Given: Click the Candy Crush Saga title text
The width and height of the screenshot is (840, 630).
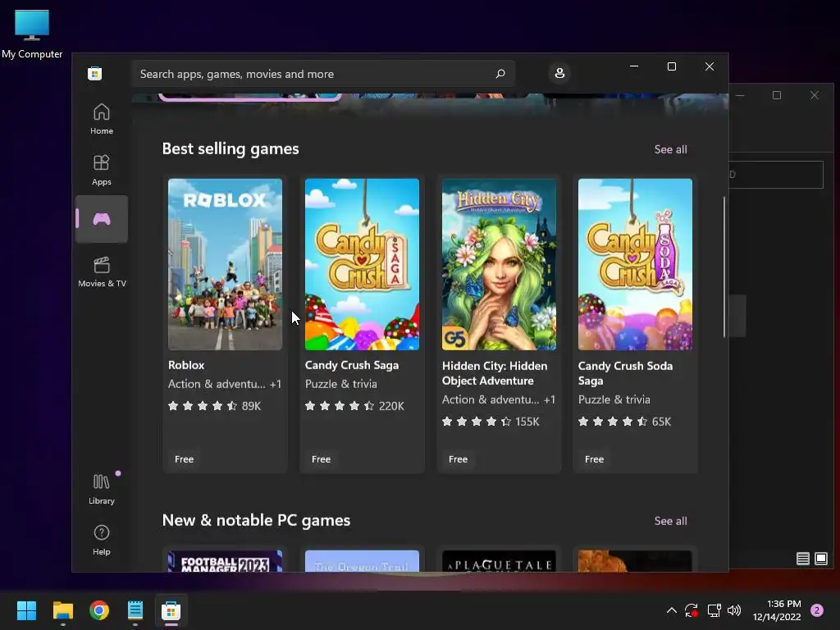Looking at the screenshot, I should pyautogui.click(x=352, y=365).
